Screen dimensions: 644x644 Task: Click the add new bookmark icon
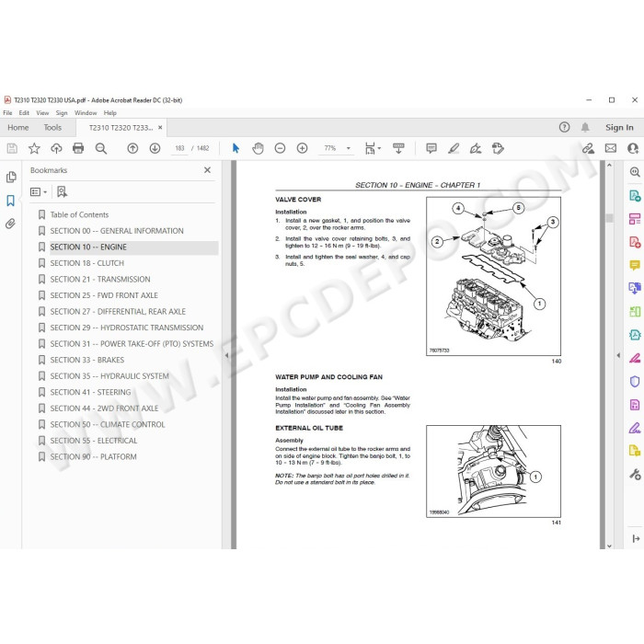pyautogui.click(x=62, y=191)
